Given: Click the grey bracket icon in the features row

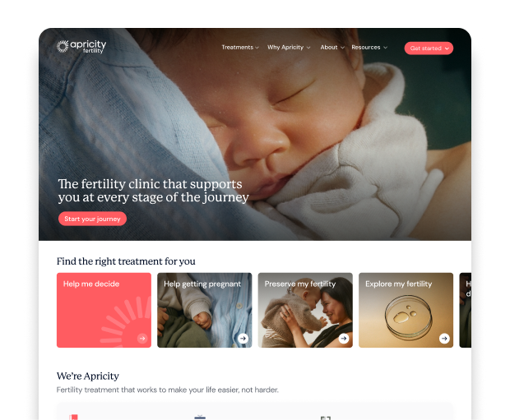Looking at the screenshot, I should (326, 418).
